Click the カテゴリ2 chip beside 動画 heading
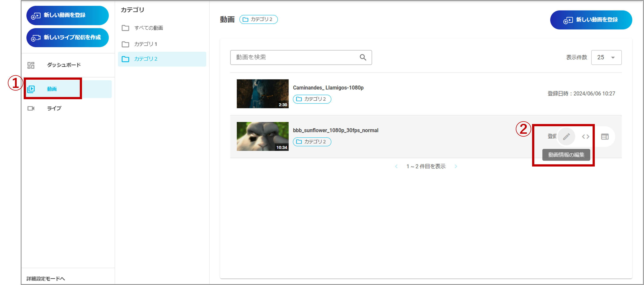 click(x=258, y=19)
